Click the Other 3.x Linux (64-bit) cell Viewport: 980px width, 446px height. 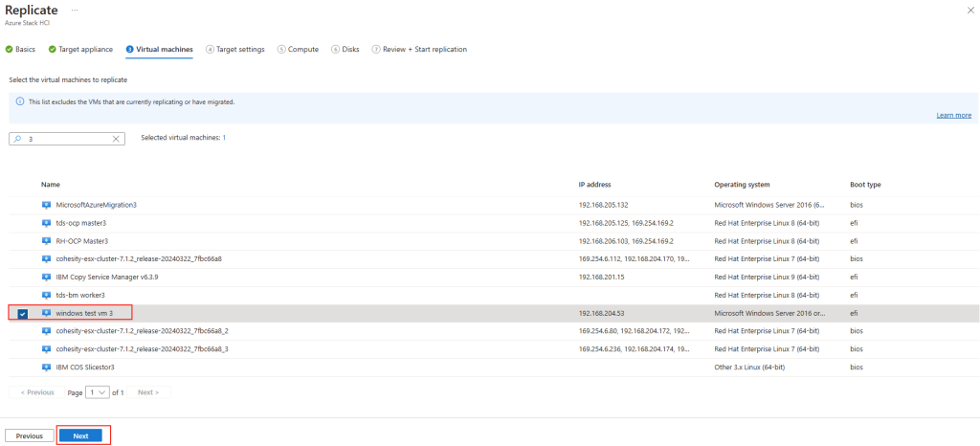749,368
